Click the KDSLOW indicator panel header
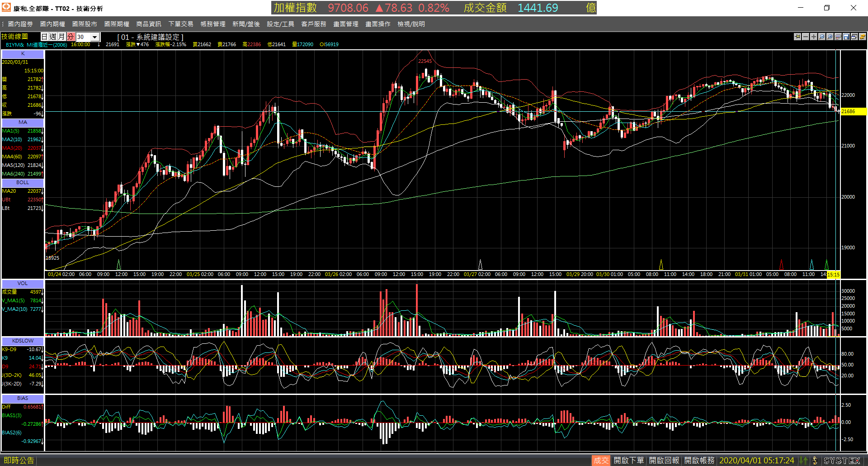868x466 pixels. point(23,341)
